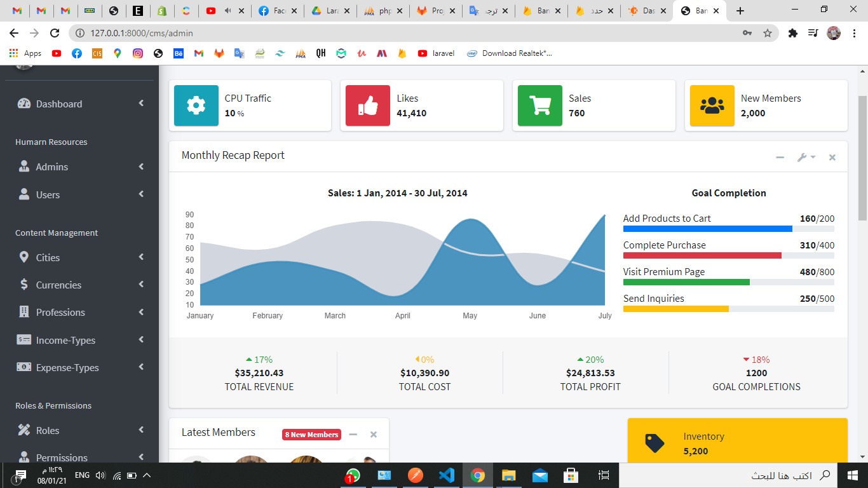This screenshot has width=868, height=488.
Task: Click the New Members people icon
Action: 712,105
